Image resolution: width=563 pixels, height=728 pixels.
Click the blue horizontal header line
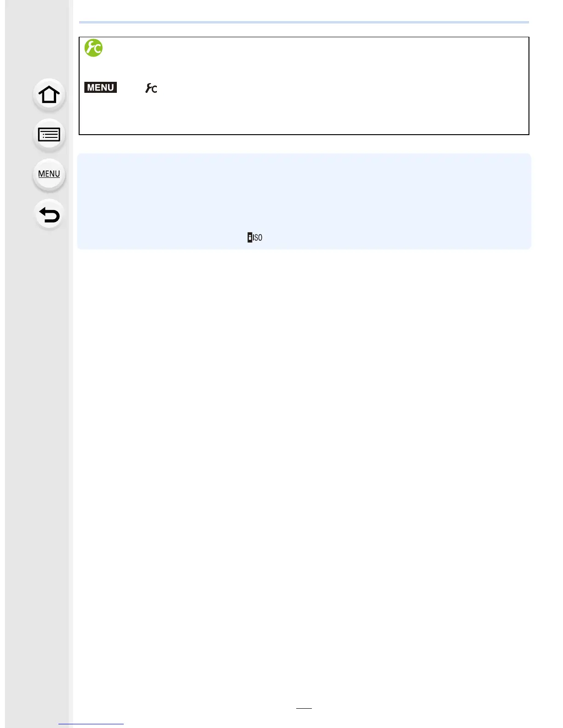pos(304,22)
